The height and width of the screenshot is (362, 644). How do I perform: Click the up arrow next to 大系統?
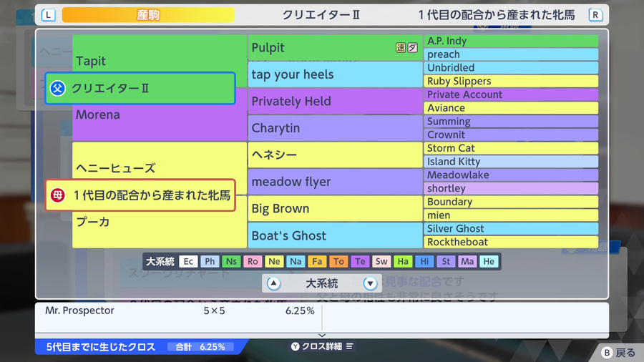click(273, 283)
